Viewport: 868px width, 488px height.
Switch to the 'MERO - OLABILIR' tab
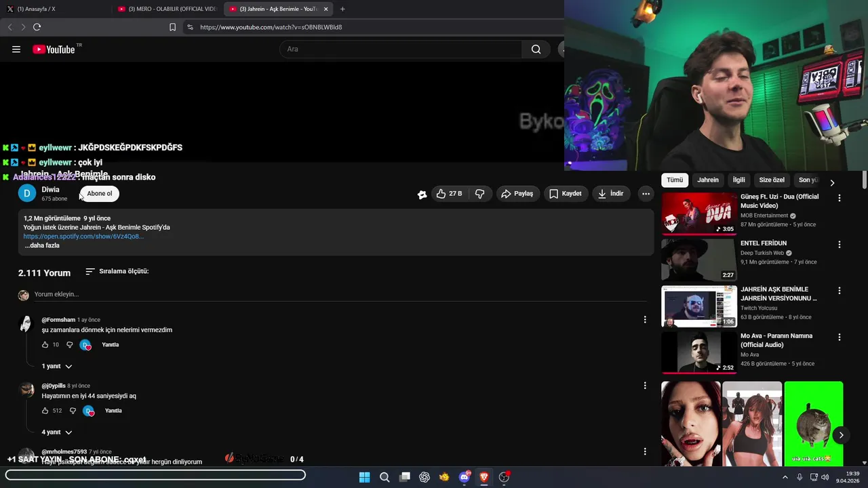click(167, 9)
